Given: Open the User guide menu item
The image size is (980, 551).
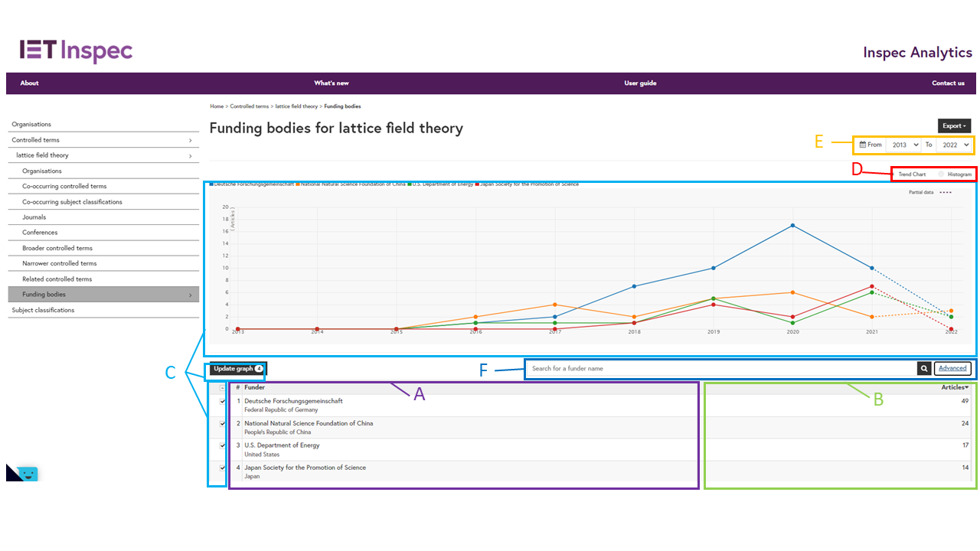Looking at the screenshot, I should tap(640, 83).
